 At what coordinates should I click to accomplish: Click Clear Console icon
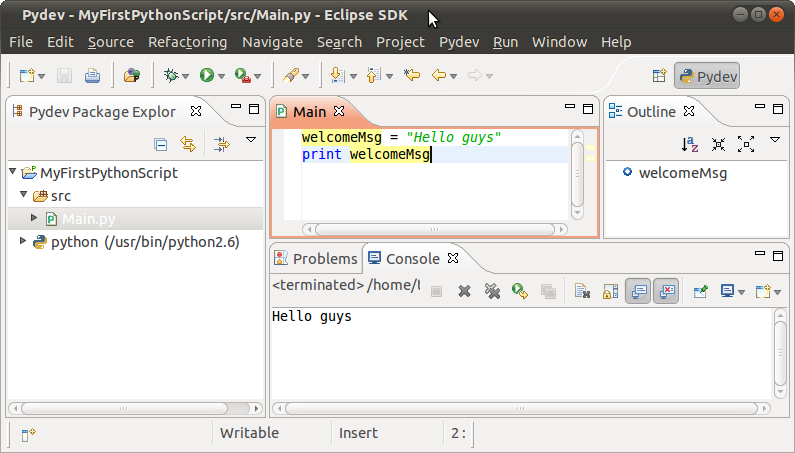(x=582, y=291)
